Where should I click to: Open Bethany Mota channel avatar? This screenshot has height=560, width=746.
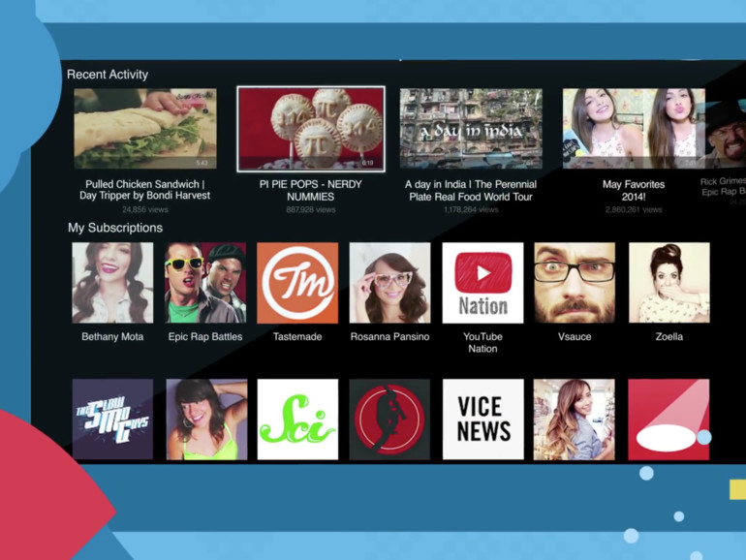point(112,283)
